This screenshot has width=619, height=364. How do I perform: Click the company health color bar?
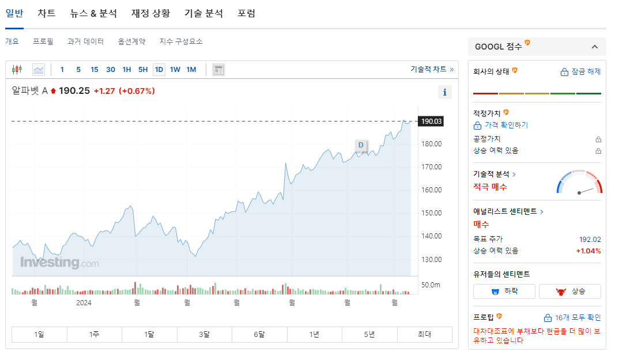pos(537,93)
